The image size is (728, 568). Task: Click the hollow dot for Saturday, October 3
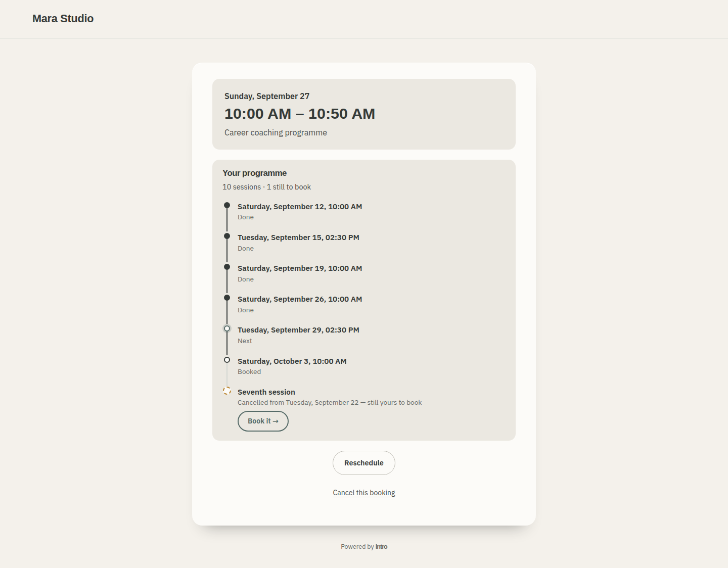click(x=227, y=360)
